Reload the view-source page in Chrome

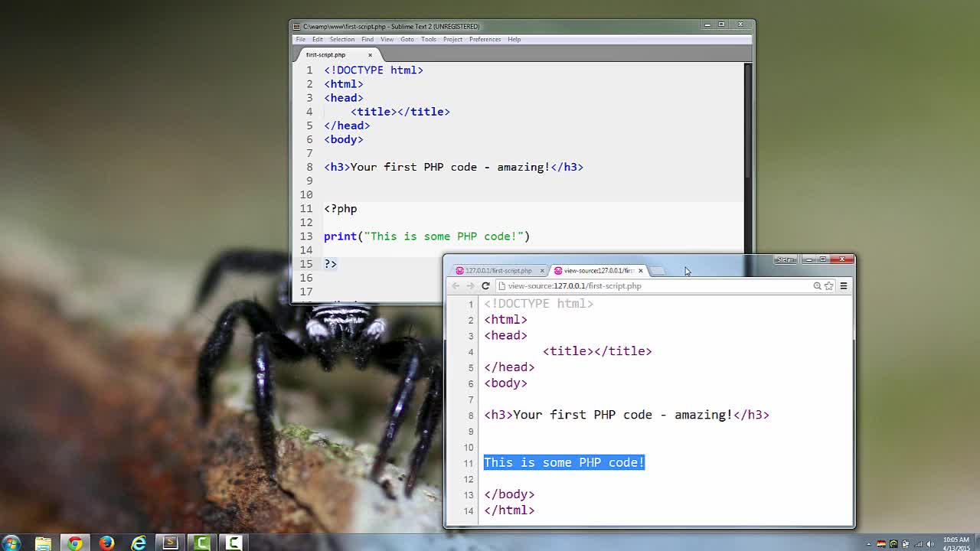coord(485,285)
